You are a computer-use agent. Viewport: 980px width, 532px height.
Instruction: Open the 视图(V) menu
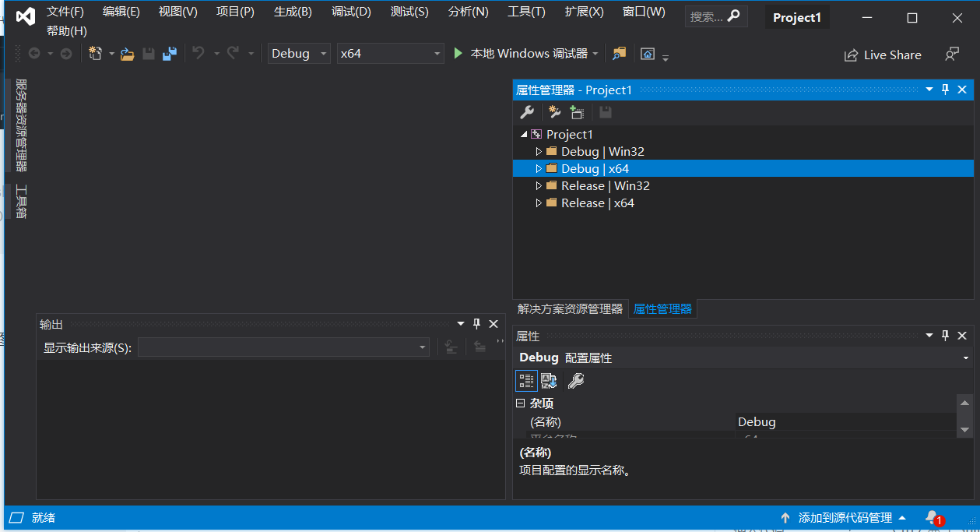(178, 12)
